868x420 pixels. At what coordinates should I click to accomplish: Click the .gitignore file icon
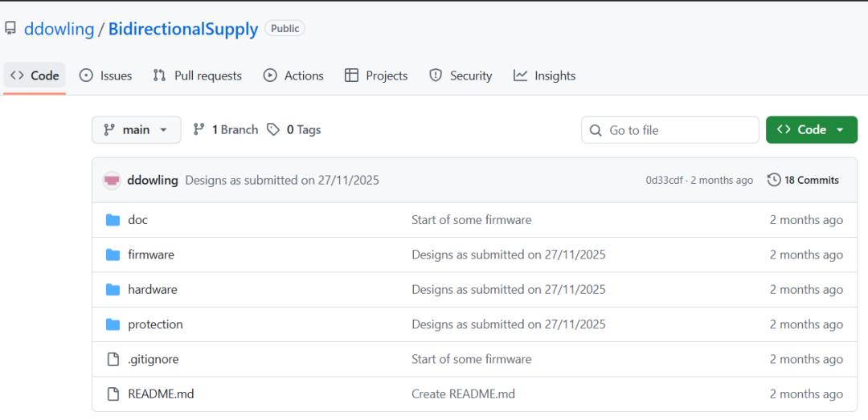pyautogui.click(x=113, y=359)
